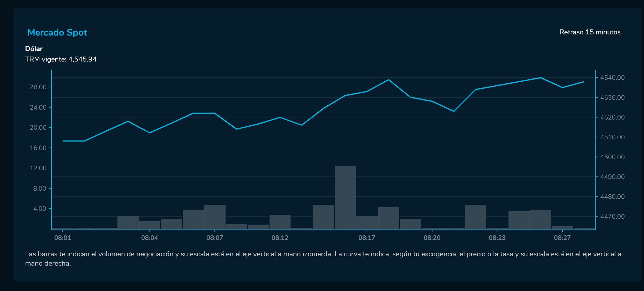Click the price line's highest point near 4540
Image resolution: width=644 pixels, height=291 pixels.
point(540,78)
